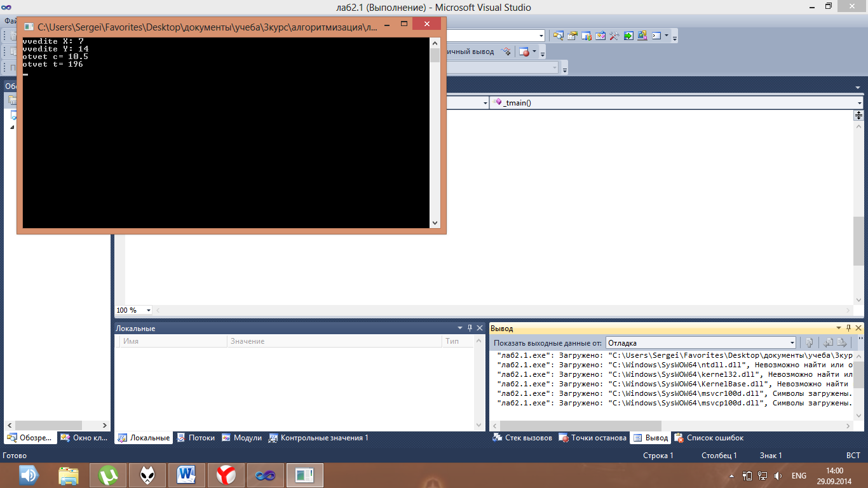The width and height of the screenshot is (868, 488).
Task: Switch to the Вывод tab
Action: coord(650,438)
